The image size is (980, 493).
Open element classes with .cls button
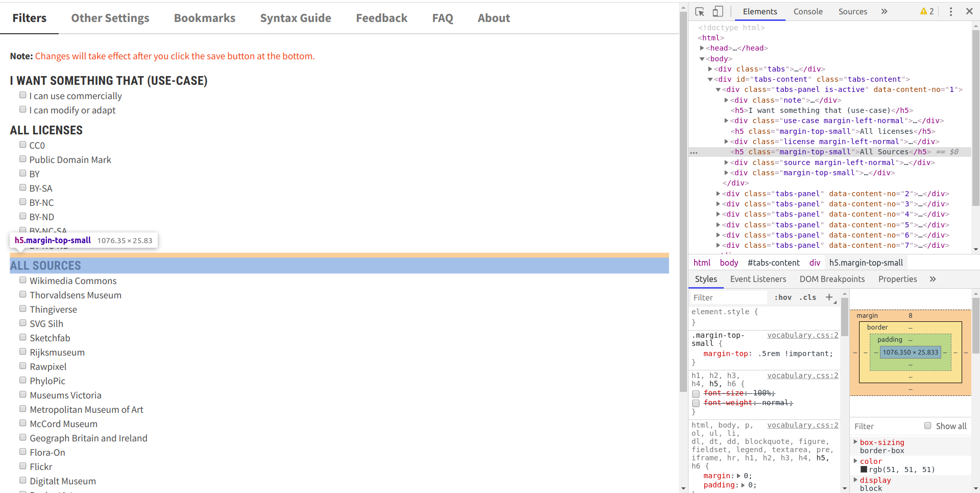coord(807,297)
